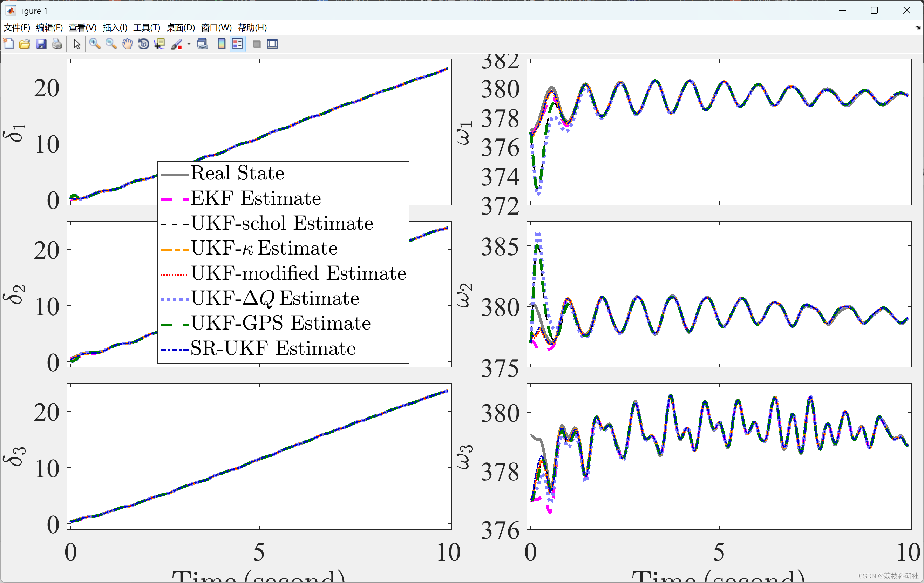Click the MATLAB icon in the title bar
924x583 pixels.
coord(11,11)
